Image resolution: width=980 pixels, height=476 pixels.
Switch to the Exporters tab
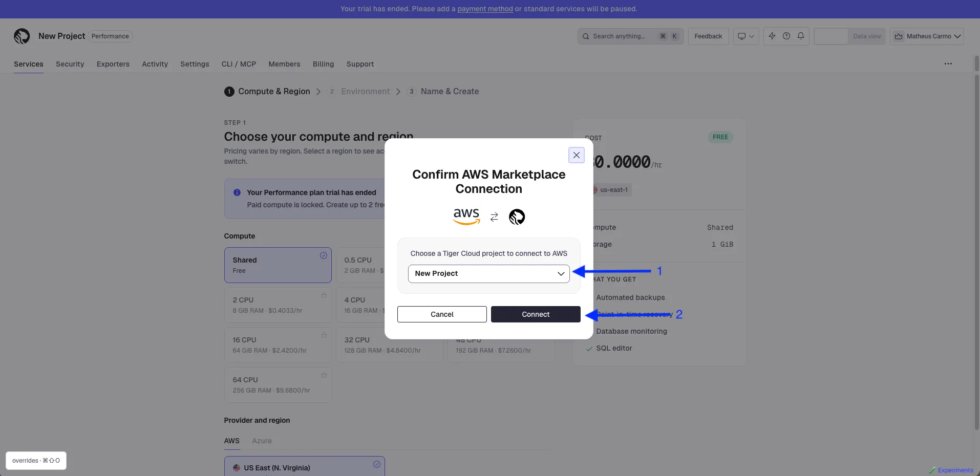(113, 64)
